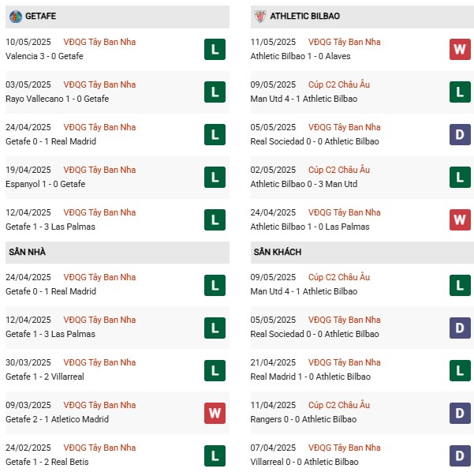Open Cúp C2 Châu Âu link dated 02/05/2025

point(339,170)
